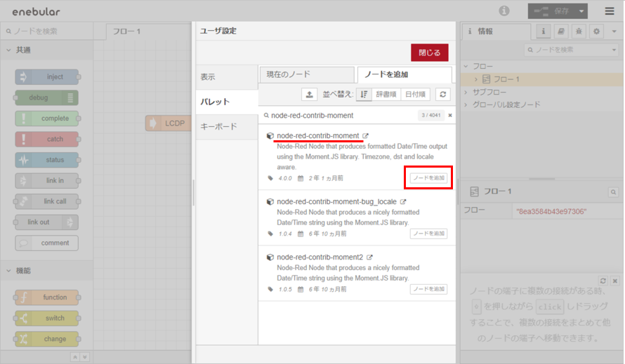
Task: Open the hamburger main menu
Action: click(610, 11)
